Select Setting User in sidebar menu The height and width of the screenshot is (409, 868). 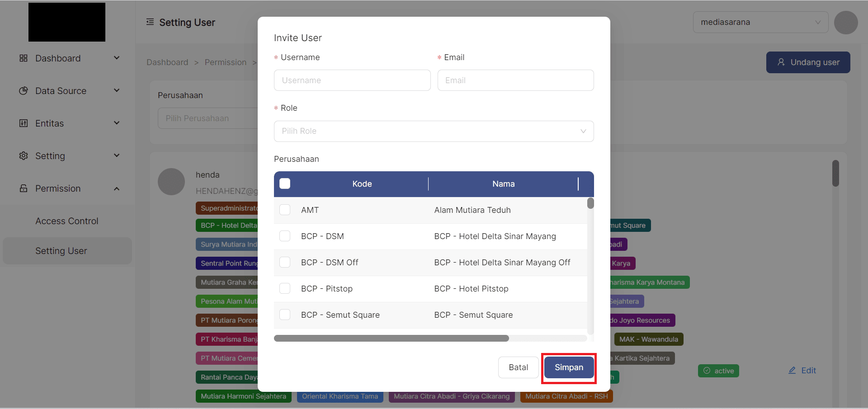point(61,251)
